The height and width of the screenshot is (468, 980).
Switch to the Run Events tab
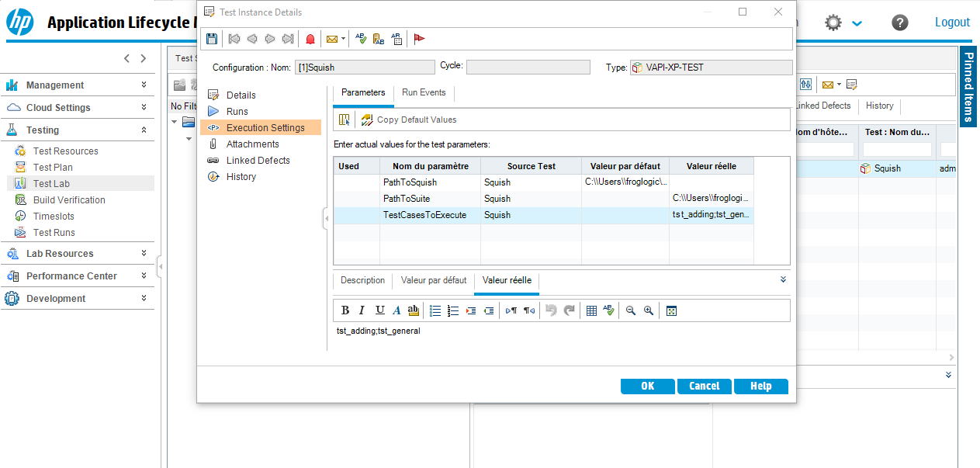(424, 92)
